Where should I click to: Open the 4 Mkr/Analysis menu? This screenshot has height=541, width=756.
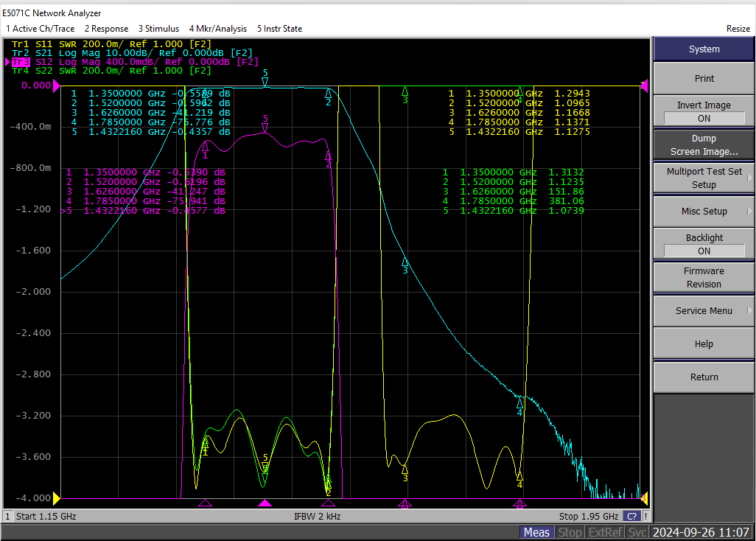(218, 29)
